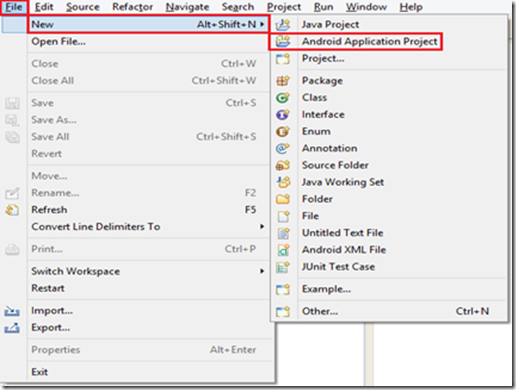Click the Java Project icon

click(283, 24)
